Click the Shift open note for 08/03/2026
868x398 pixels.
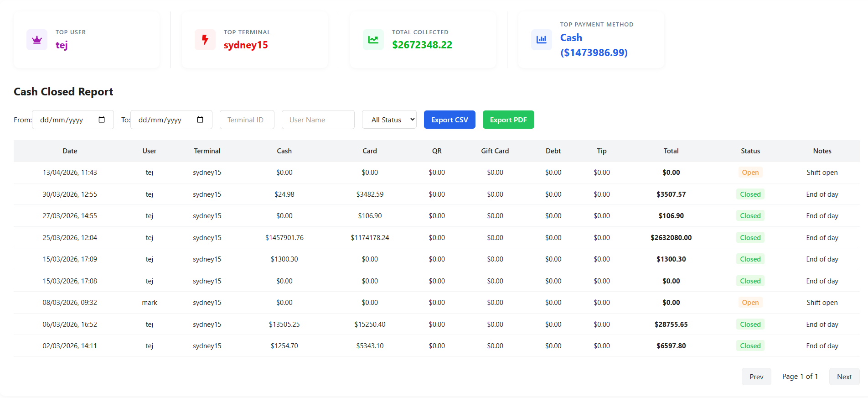[822, 303]
